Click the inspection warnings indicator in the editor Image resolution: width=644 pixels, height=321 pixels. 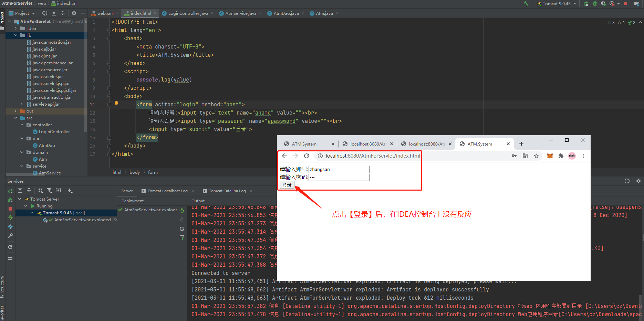622,22
